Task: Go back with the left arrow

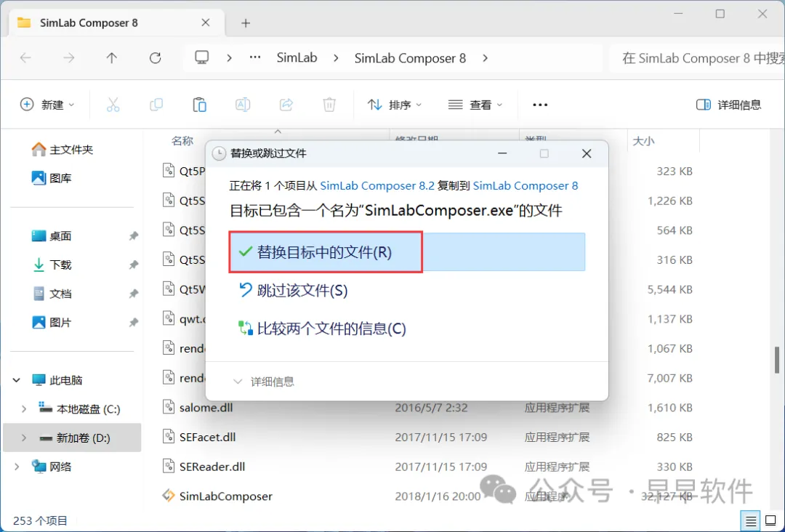Action: pos(25,58)
